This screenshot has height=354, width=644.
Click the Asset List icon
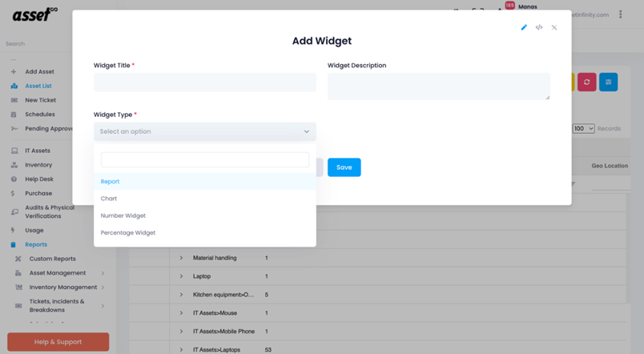coord(14,86)
